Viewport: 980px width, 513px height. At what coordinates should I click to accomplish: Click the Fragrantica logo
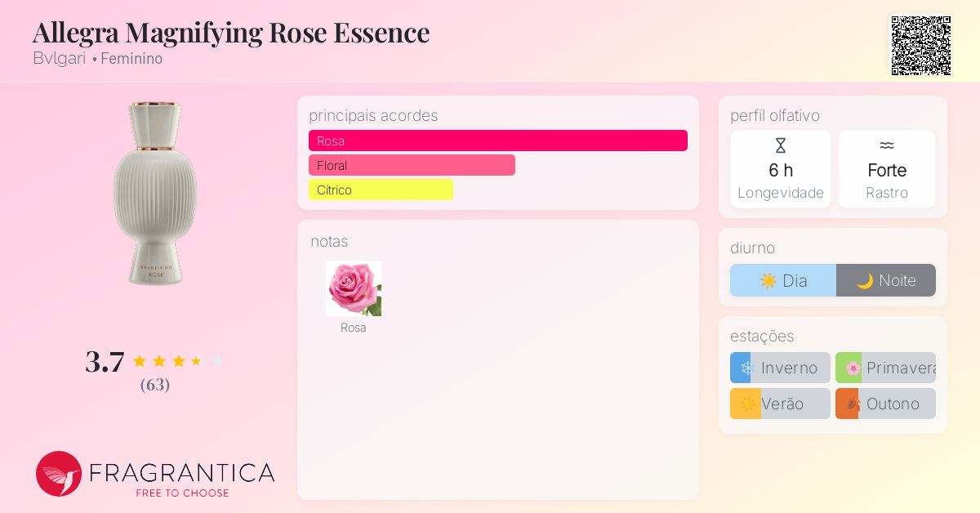(x=155, y=474)
